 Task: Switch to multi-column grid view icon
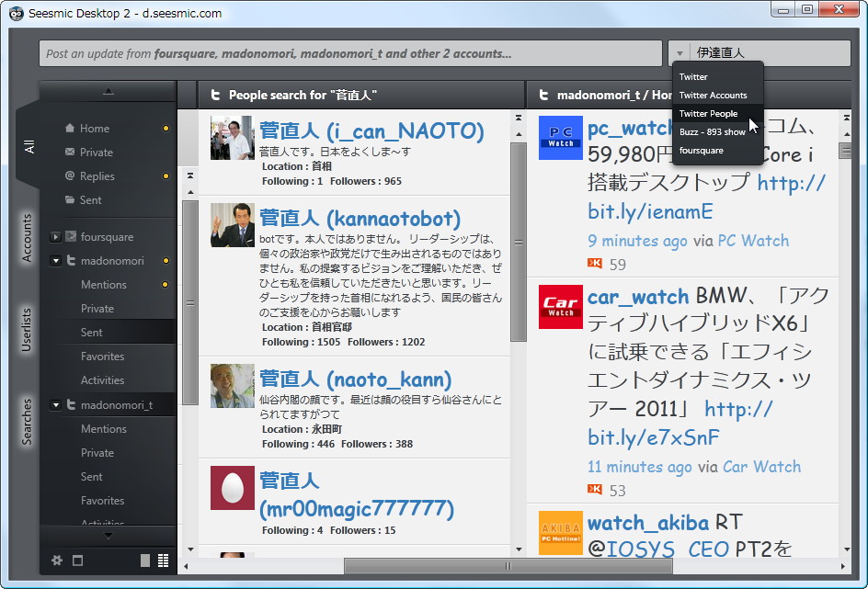click(x=164, y=561)
